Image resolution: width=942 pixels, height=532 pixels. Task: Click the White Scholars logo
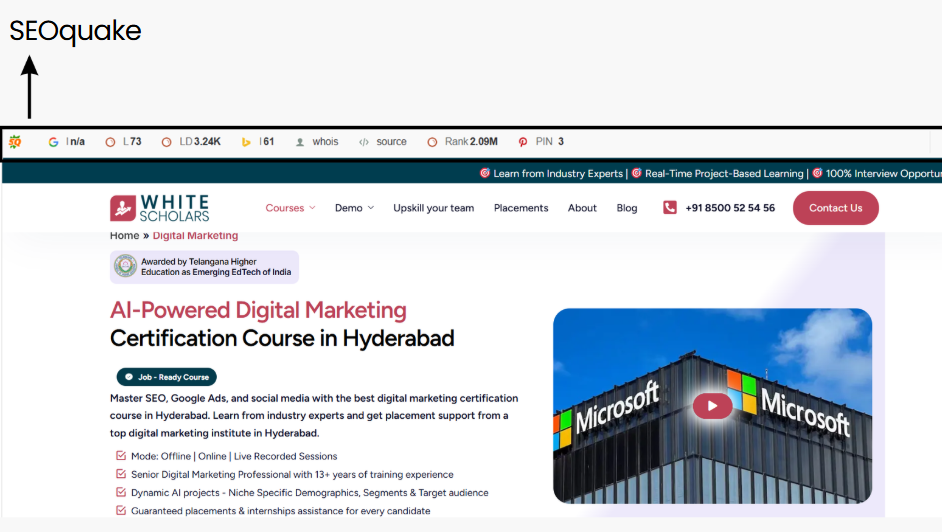(160, 208)
